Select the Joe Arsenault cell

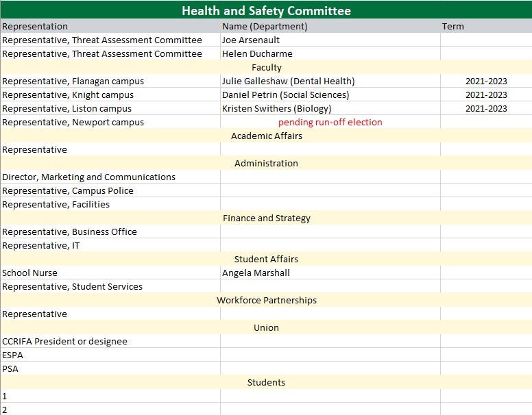251,40
